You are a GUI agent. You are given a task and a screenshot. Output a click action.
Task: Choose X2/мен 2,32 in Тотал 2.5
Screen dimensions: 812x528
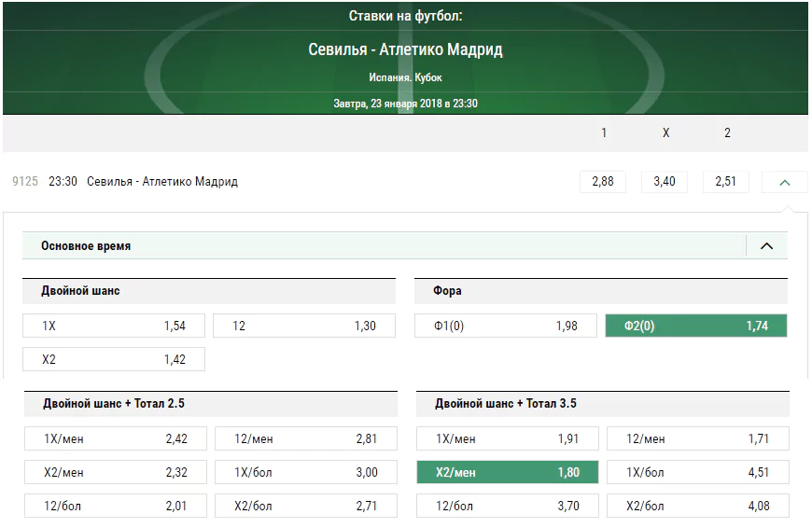click(116, 472)
